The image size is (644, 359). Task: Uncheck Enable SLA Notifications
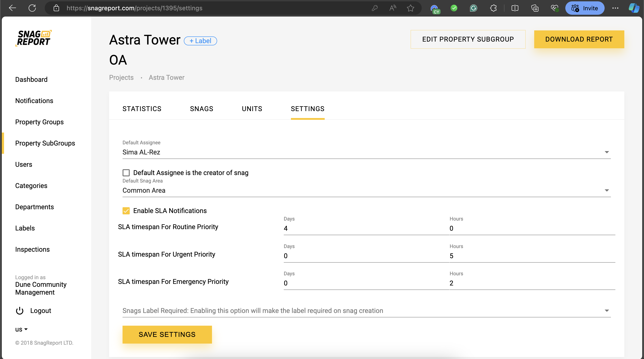click(126, 211)
